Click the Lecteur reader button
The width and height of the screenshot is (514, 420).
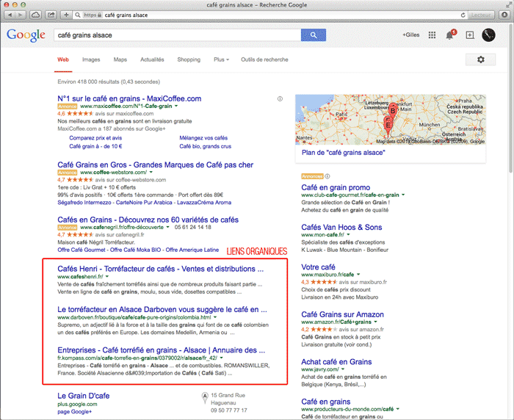coord(481,15)
